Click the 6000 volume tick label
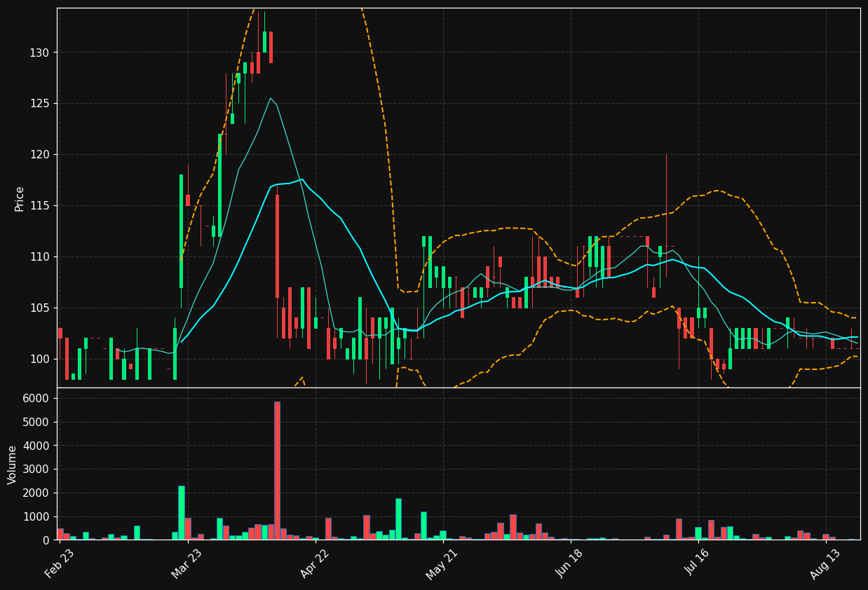The height and width of the screenshot is (590, 868). pos(36,399)
